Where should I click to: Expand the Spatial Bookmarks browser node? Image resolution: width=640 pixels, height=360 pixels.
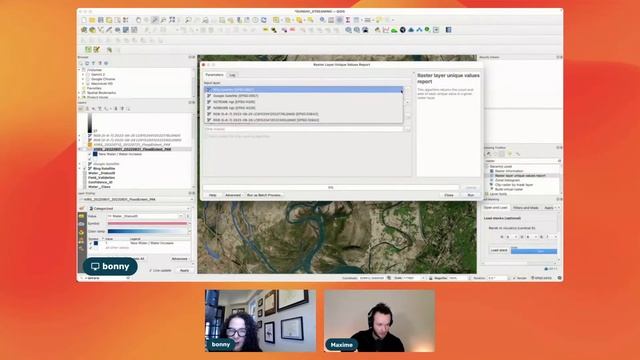pyautogui.click(x=80, y=93)
